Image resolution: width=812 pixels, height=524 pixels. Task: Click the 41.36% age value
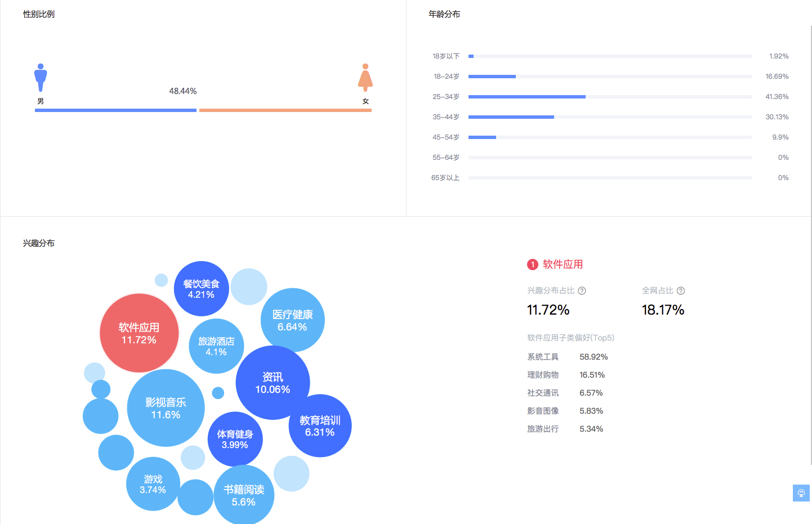pos(777,97)
